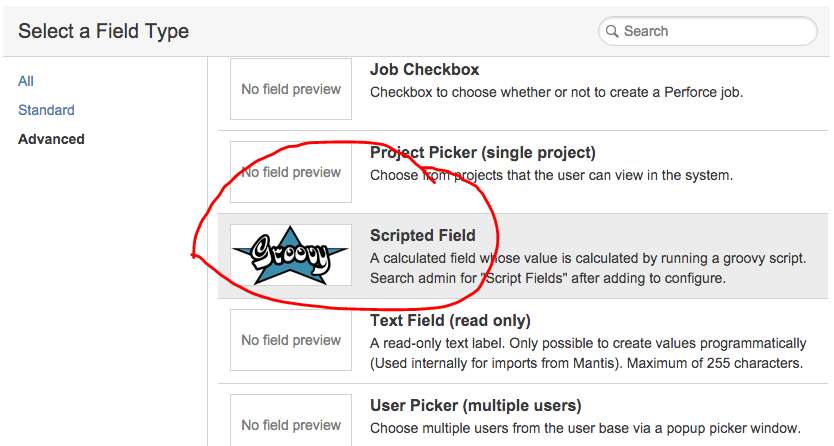
Task: Click the Project Picker preview box
Action: pos(290,172)
